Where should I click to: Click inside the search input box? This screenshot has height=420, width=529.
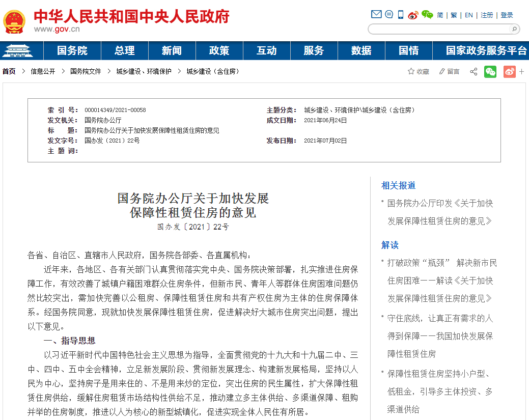(x=438, y=29)
